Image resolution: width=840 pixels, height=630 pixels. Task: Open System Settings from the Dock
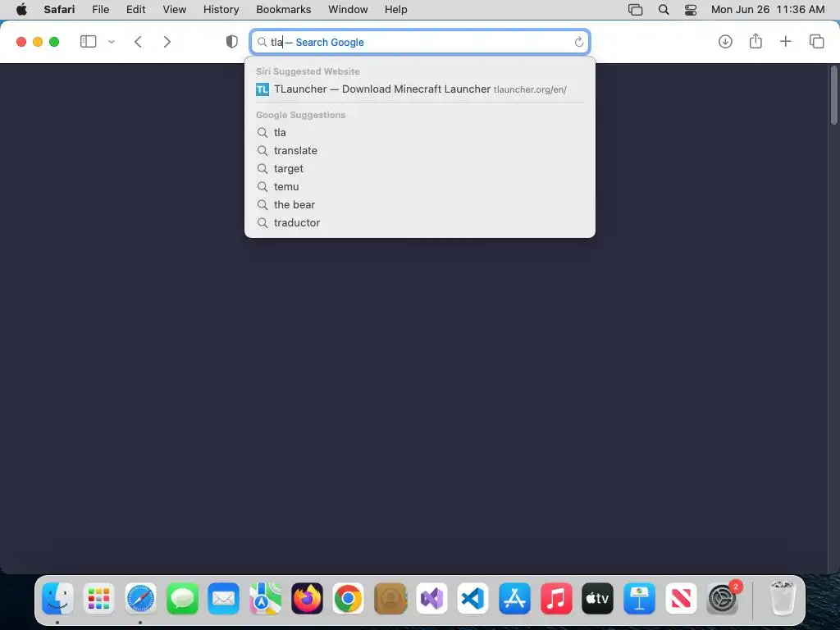point(722,598)
